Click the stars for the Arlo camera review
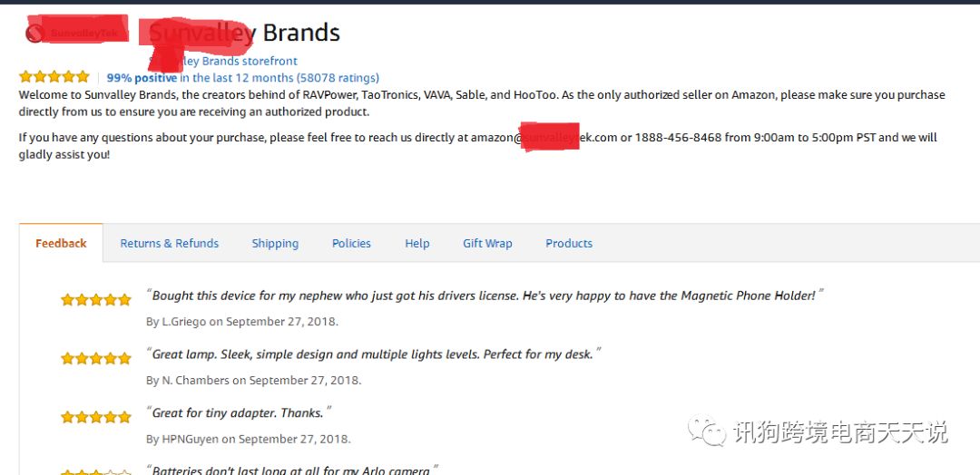 [x=95, y=471]
